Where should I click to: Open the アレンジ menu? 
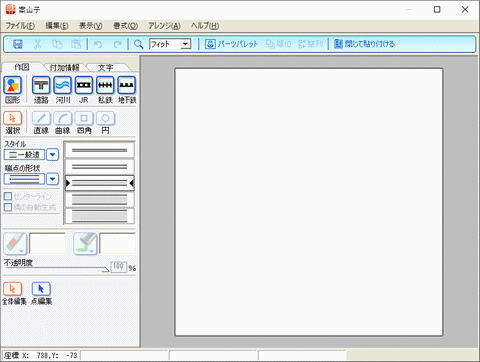point(164,26)
